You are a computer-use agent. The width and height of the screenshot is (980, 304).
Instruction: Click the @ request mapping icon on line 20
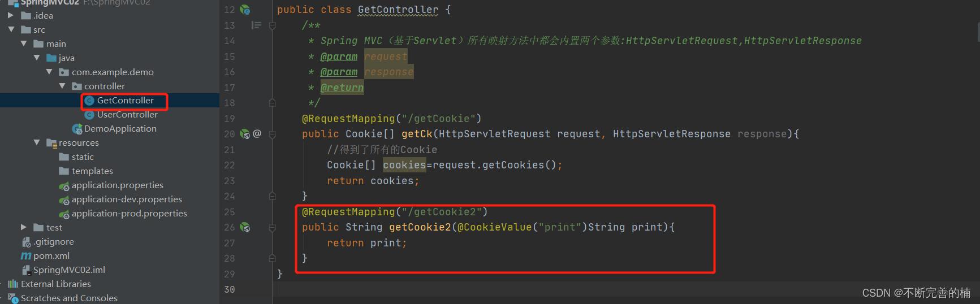click(257, 133)
